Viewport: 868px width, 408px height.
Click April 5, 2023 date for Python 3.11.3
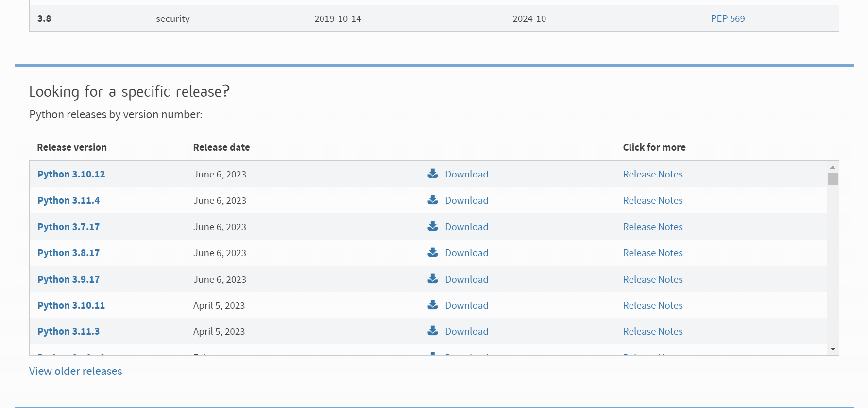(x=219, y=331)
